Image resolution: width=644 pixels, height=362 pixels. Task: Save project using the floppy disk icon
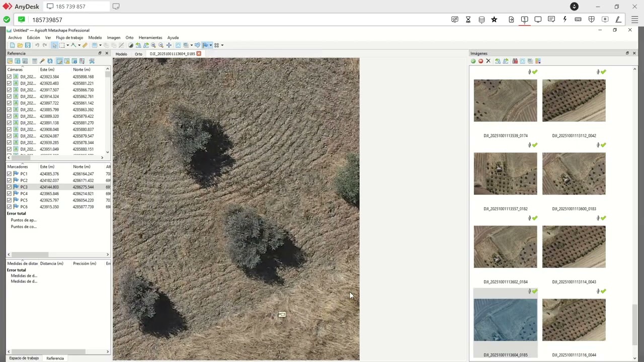click(28, 45)
